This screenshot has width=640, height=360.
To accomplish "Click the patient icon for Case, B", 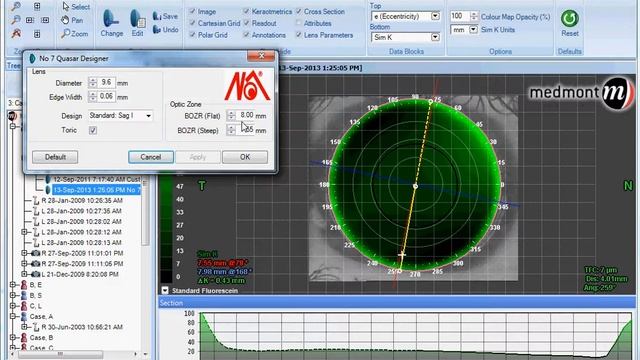I will point(24,338).
